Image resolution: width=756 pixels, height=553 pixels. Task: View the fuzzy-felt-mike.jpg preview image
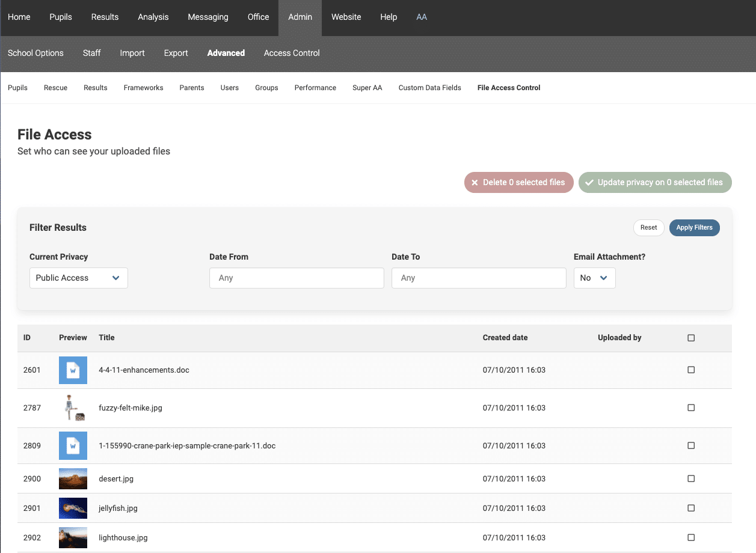(72, 408)
